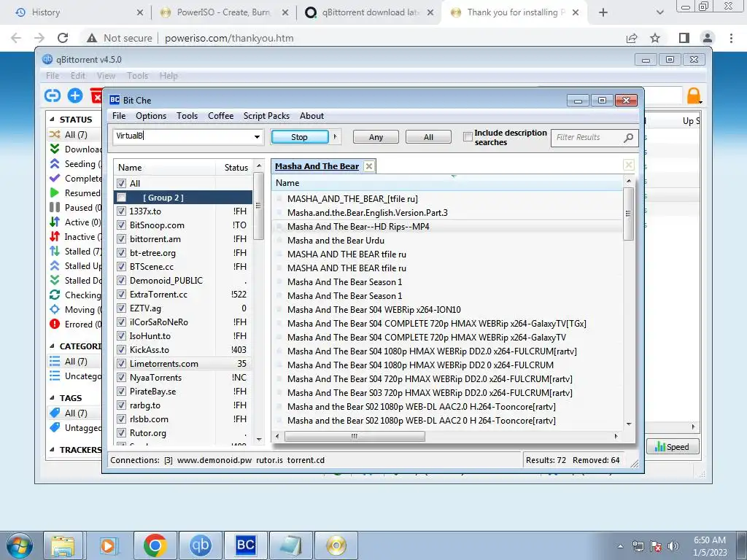
Task: Switch to Masha And The Bear tab
Action: coord(317,166)
